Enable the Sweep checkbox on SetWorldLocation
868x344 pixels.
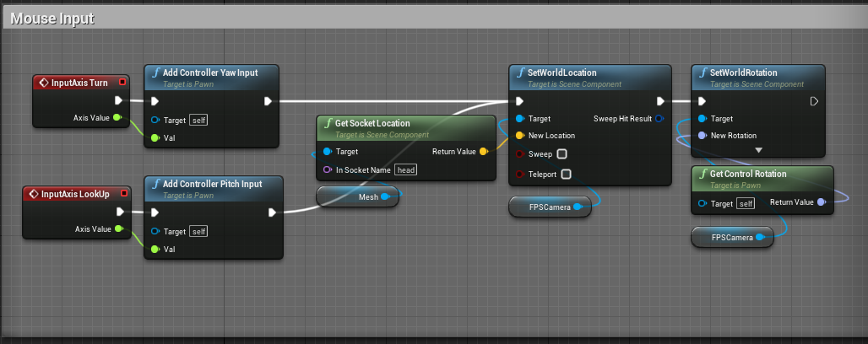[x=561, y=154]
